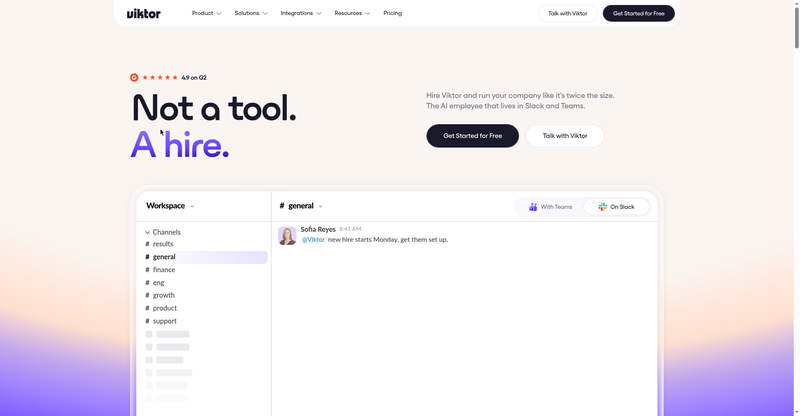Collapse the Channels list
The height and width of the screenshot is (416, 800).
point(163,232)
